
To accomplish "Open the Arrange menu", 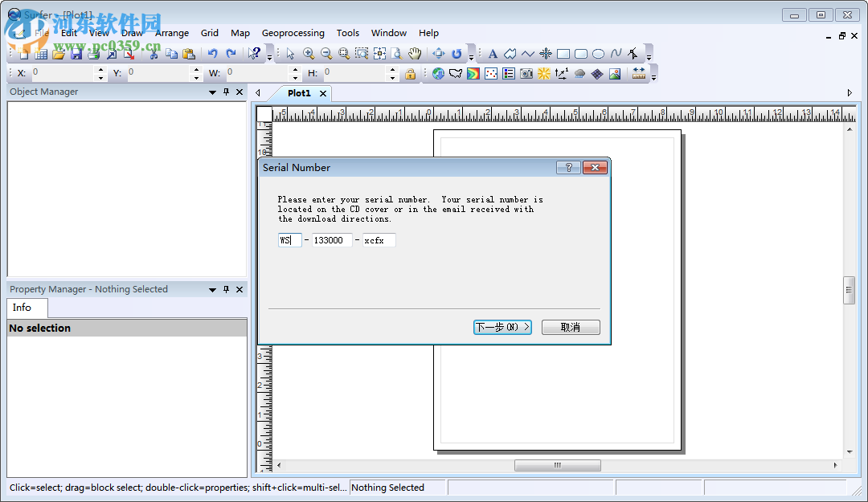I will 172,33.
